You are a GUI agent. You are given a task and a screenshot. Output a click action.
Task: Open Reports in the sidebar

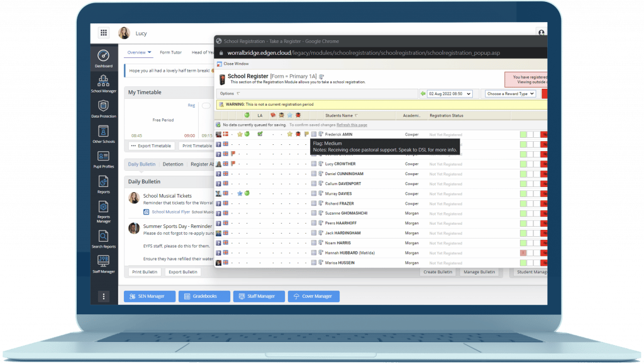(x=104, y=185)
